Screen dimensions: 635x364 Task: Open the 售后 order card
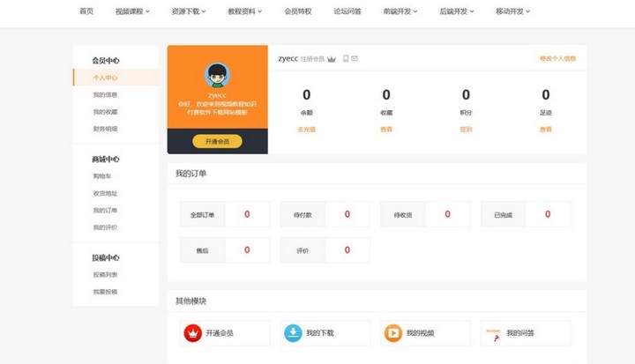(x=225, y=250)
